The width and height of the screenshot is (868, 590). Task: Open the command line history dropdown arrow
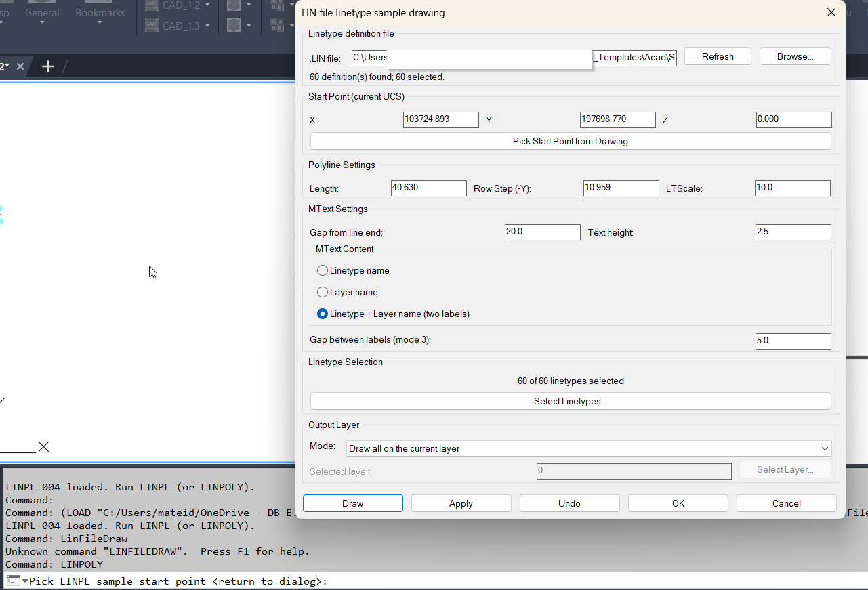coord(25,581)
